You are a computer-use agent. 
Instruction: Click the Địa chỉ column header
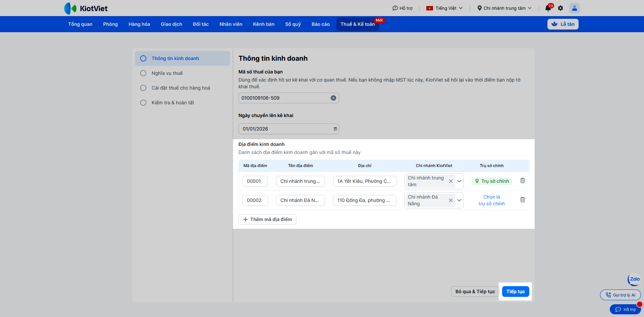[x=365, y=166]
